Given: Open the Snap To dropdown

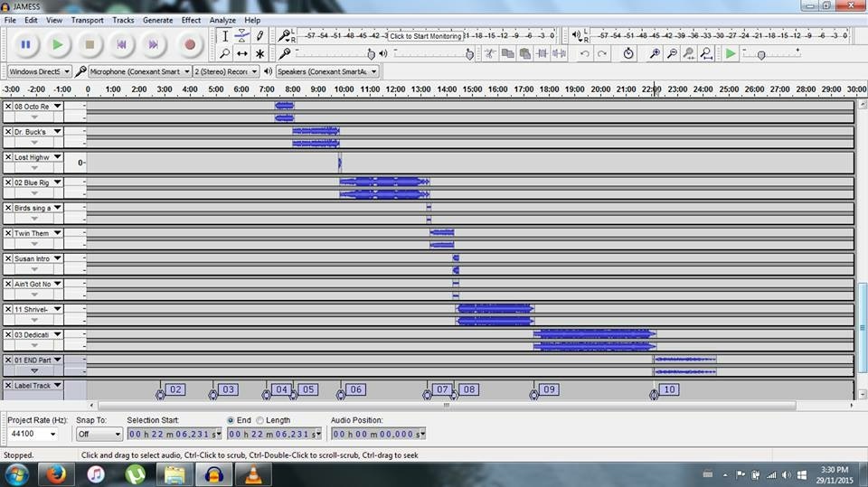Looking at the screenshot, I should point(99,435).
